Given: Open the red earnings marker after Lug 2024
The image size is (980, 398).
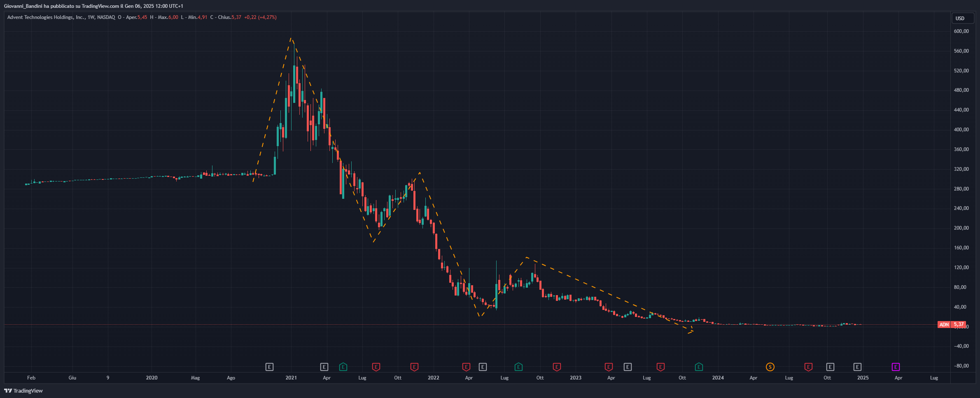Looking at the screenshot, I should (808, 367).
